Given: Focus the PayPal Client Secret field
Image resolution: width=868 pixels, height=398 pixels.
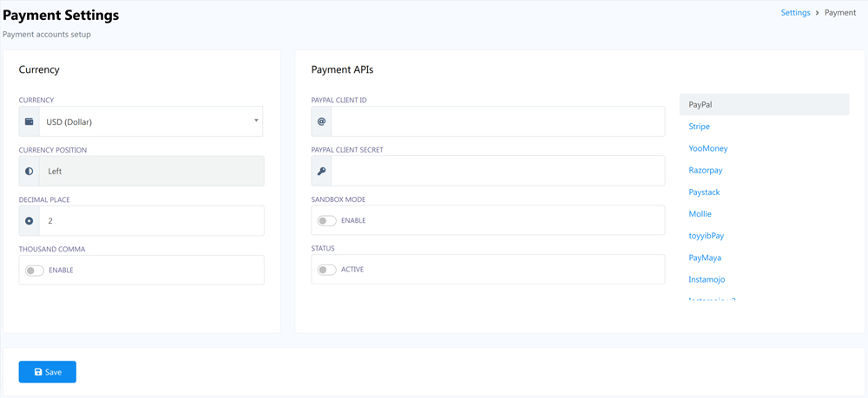Looking at the screenshot, I should tap(497, 172).
